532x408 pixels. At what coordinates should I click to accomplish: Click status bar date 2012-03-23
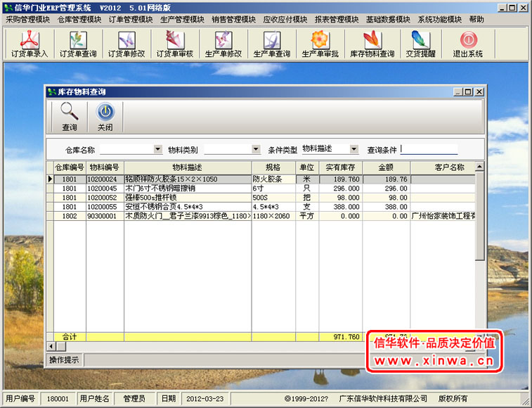click(205, 398)
